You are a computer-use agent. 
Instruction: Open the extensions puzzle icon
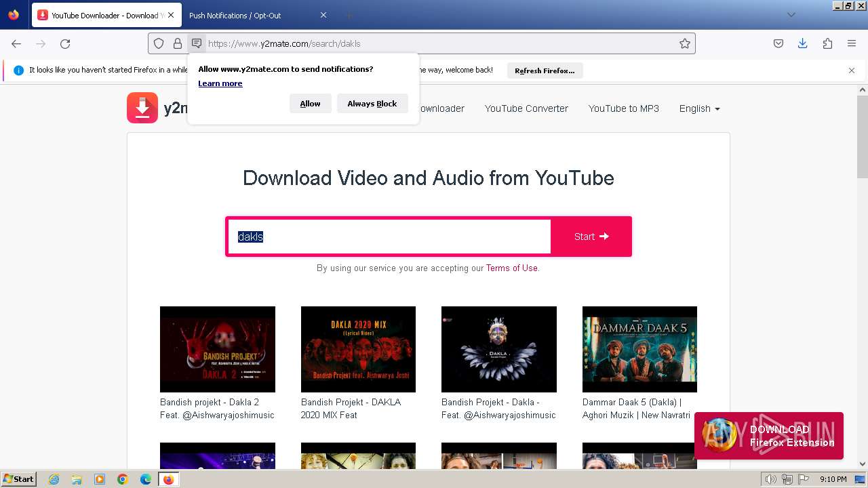[x=827, y=43]
